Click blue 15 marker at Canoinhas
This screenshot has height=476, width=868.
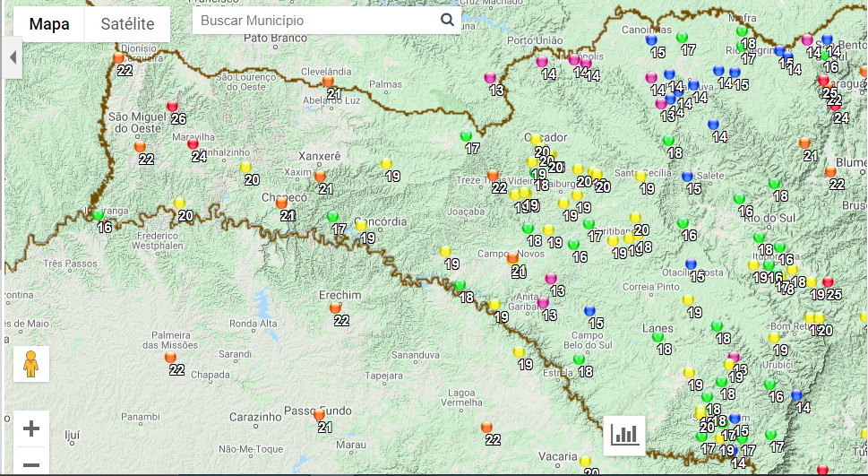coord(651,40)
